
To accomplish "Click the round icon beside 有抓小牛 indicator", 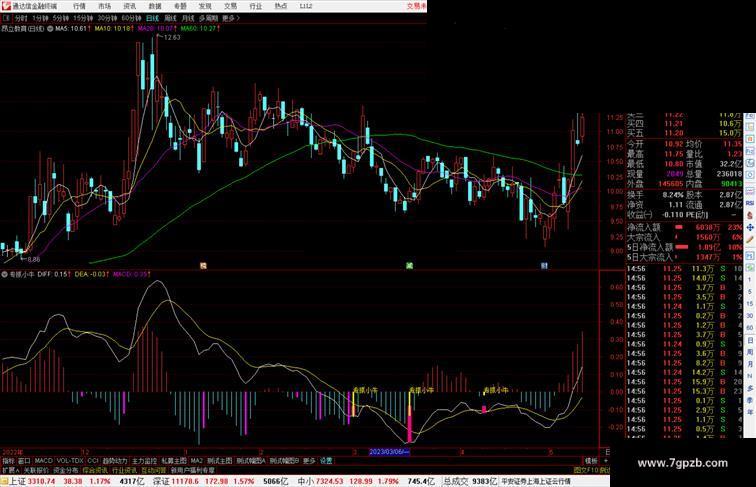I will (x=4, y=274).
